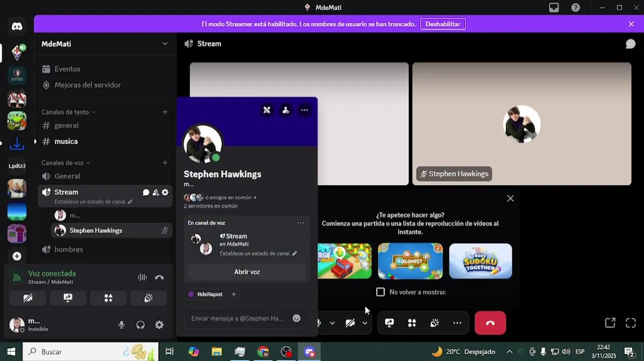Toggle full screen for the call view
This screenshot has width=644, height=361.
pyautogui.click(x=630, y=323)
